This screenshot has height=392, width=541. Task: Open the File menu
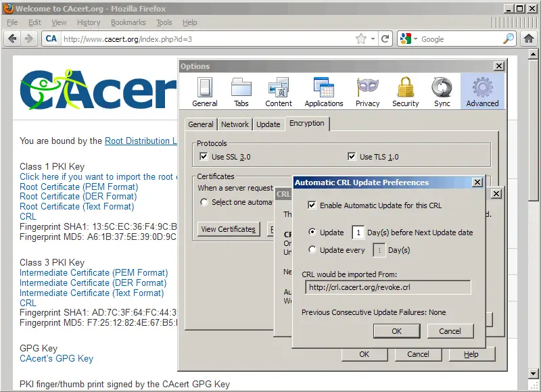[12, 22]
